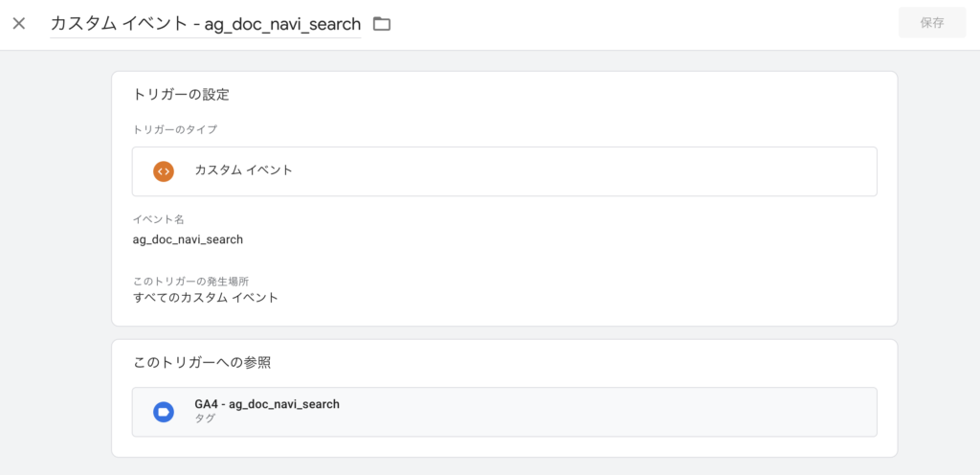Edit the trigger name title field

pos(205,23)
